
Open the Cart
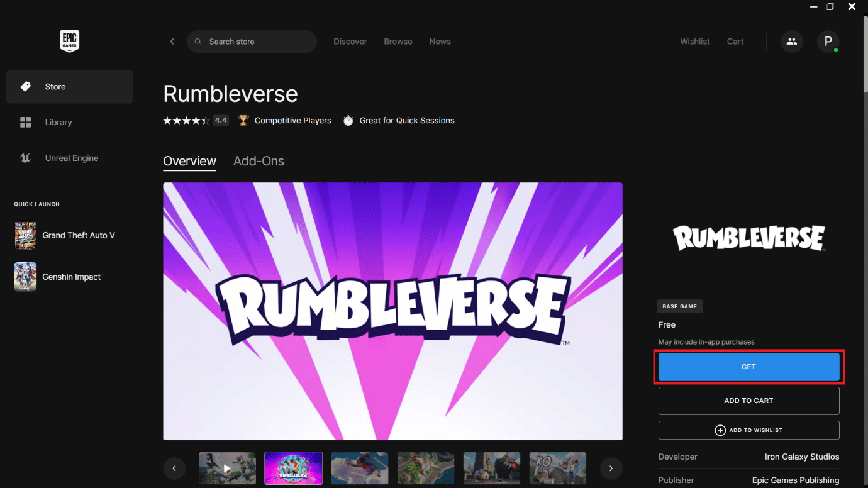735,42
